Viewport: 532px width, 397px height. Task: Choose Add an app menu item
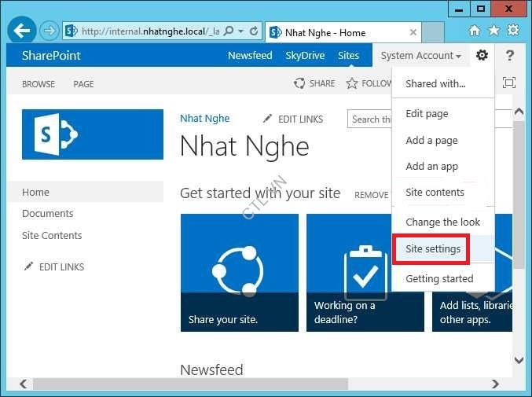coord(443,166)
